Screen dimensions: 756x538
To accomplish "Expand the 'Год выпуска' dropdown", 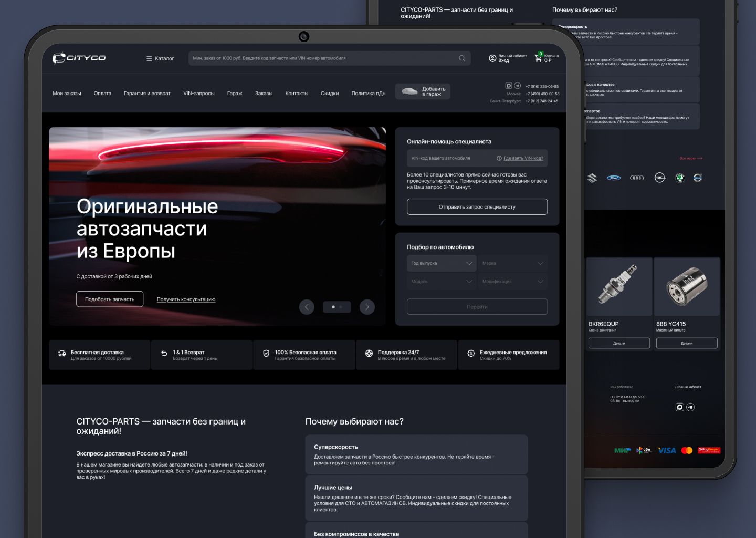I will 442,263.
